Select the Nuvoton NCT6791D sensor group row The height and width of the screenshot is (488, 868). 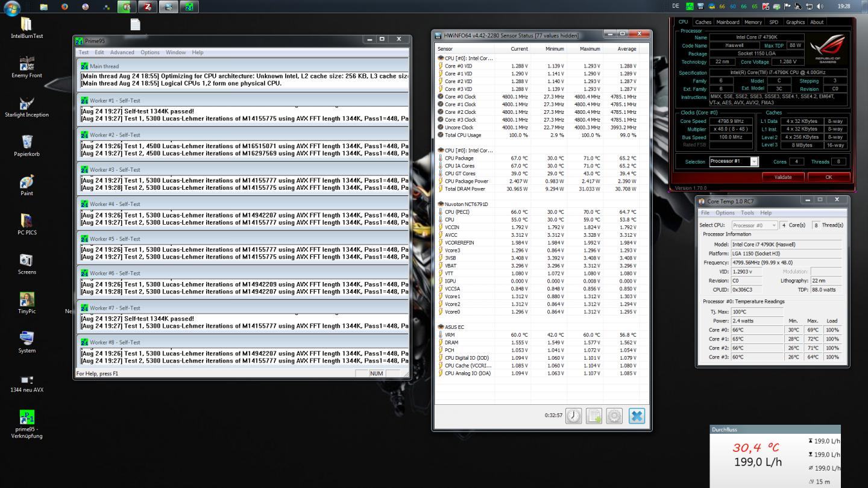click(541, 204)
